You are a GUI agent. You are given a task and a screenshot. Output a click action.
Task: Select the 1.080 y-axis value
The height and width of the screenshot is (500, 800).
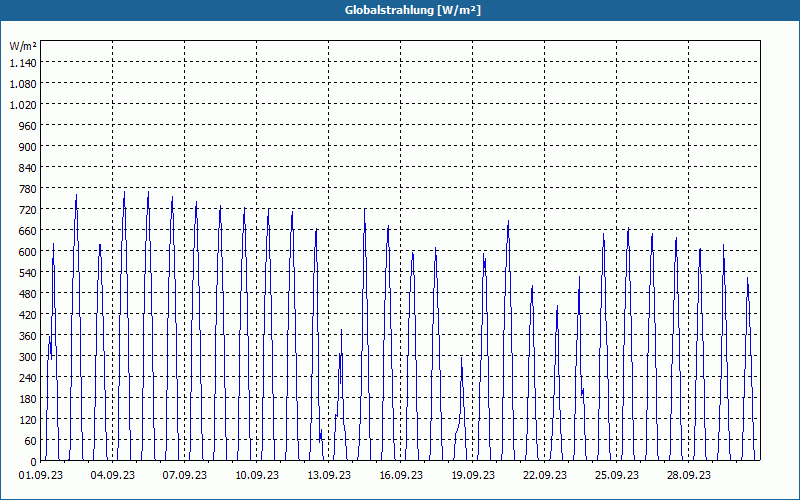(23, 83)
